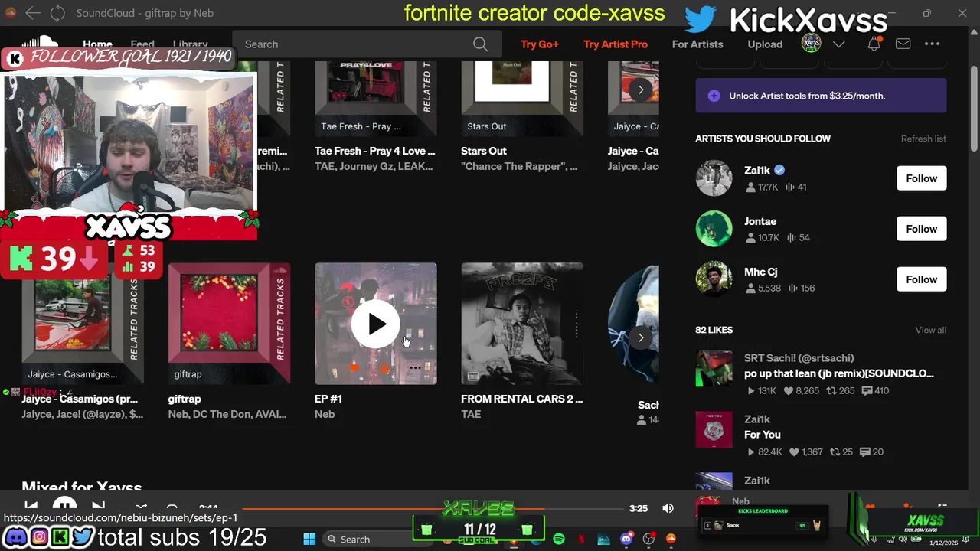
Task: Open the Mhc Cj artist name
Action: [761, 272]
